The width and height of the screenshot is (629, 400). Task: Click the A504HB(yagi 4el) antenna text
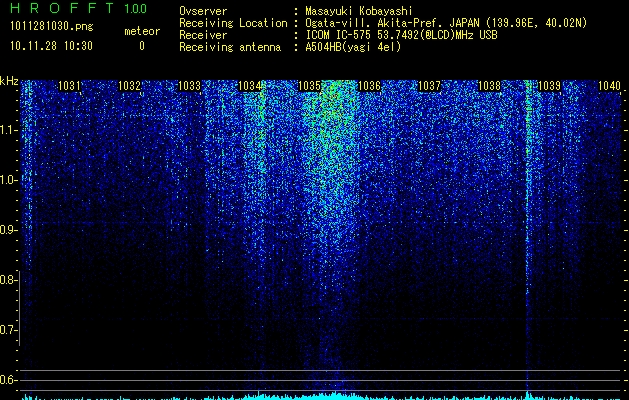tap(353, 47)
